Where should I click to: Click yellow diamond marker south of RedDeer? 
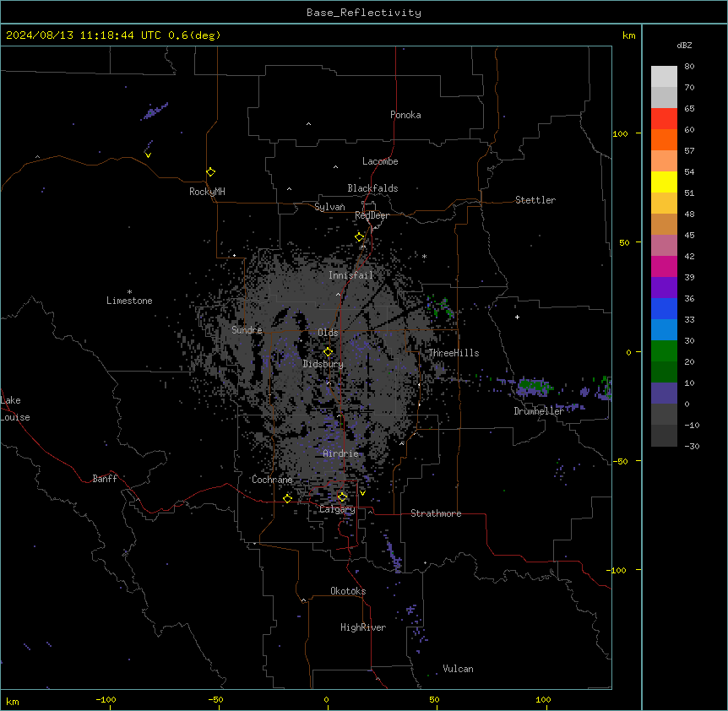[x=359, y=237]
